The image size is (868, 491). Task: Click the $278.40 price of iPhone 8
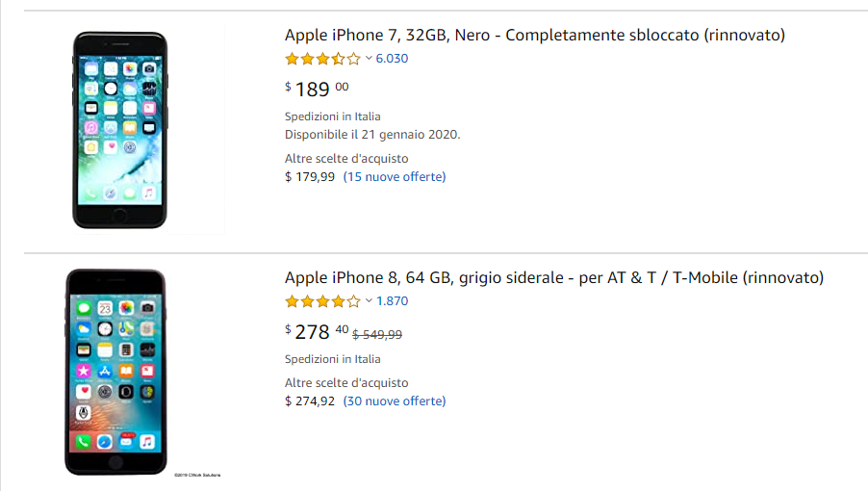pos(317,331)
